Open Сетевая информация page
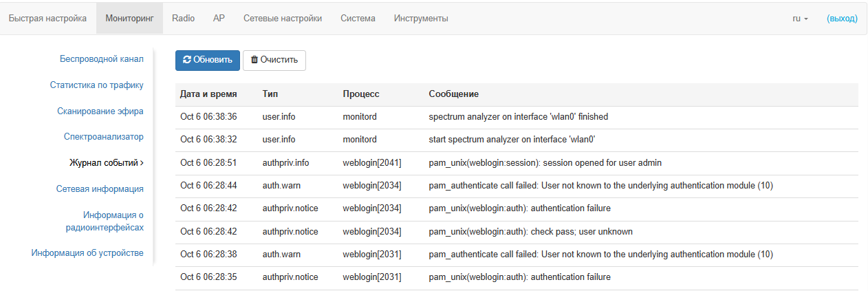Viewport: 868px width, 291px height. coord(100,189)
